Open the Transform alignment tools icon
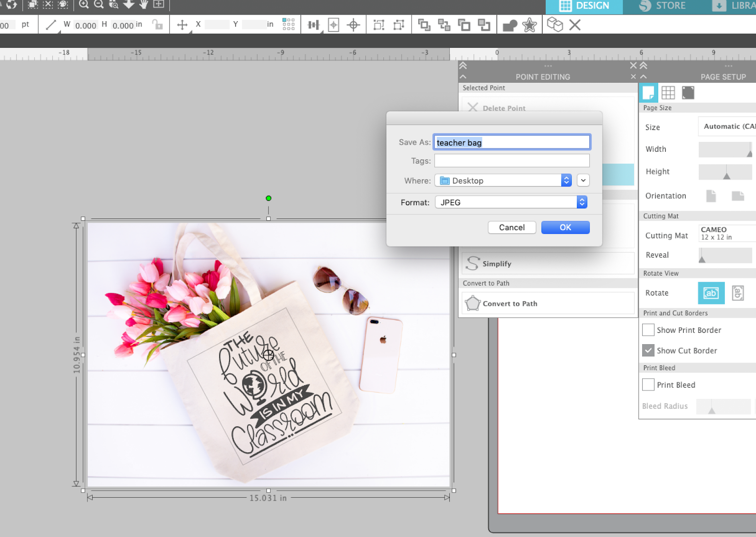756x537 pixels. [313, 25]
